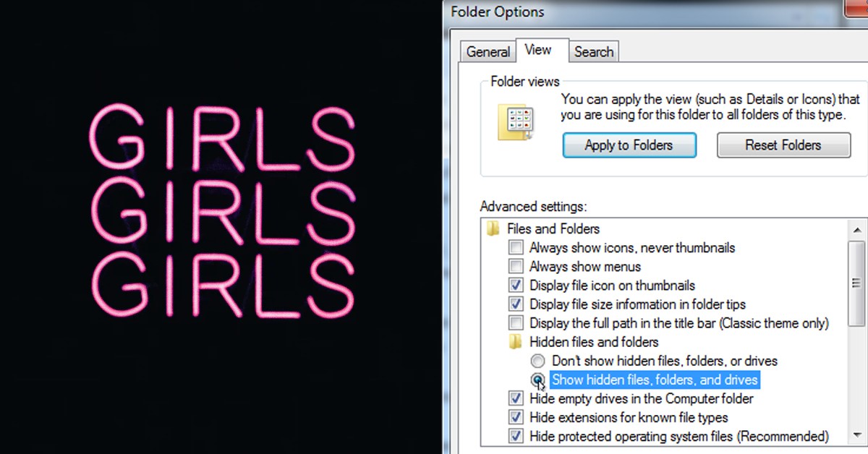Uncheck Hide extensions for known file types
The height and width of the screenshot is (454, 868).
tap(516, 418)
